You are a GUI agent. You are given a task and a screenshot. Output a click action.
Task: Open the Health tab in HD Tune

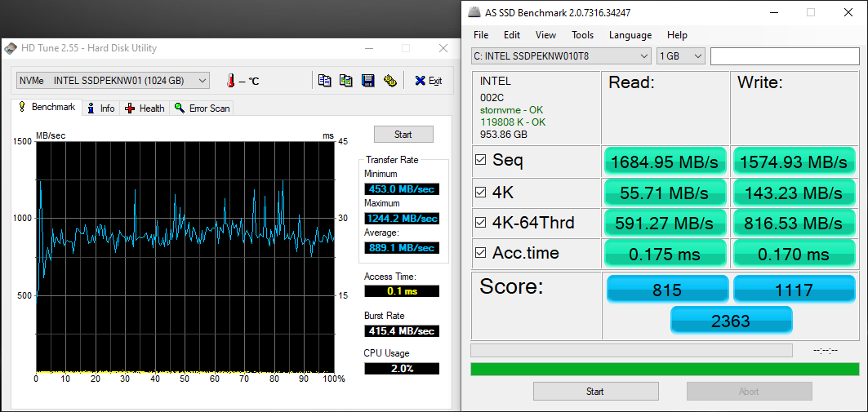pos(145,109)
